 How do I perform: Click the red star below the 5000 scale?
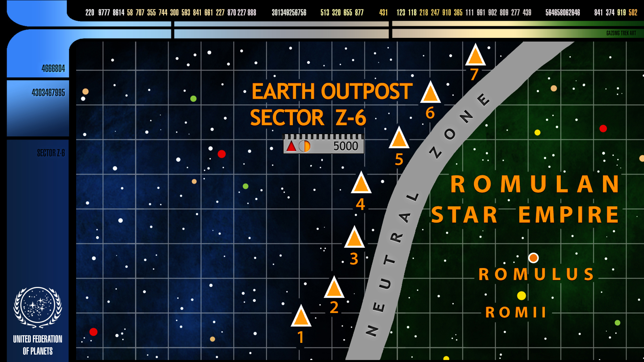point(221,154)
